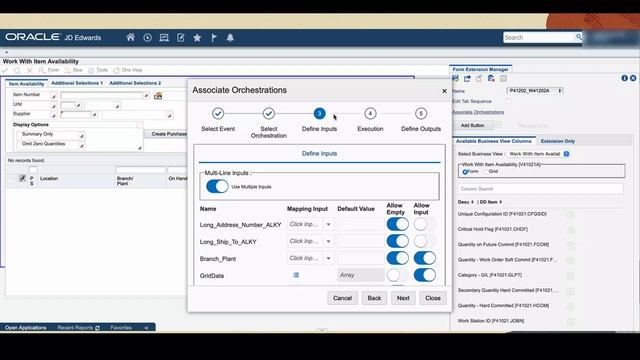Open the carousel board icon in header
Image resolution: width=640 pixels, height=360 pixels.
tap(164, 38)
